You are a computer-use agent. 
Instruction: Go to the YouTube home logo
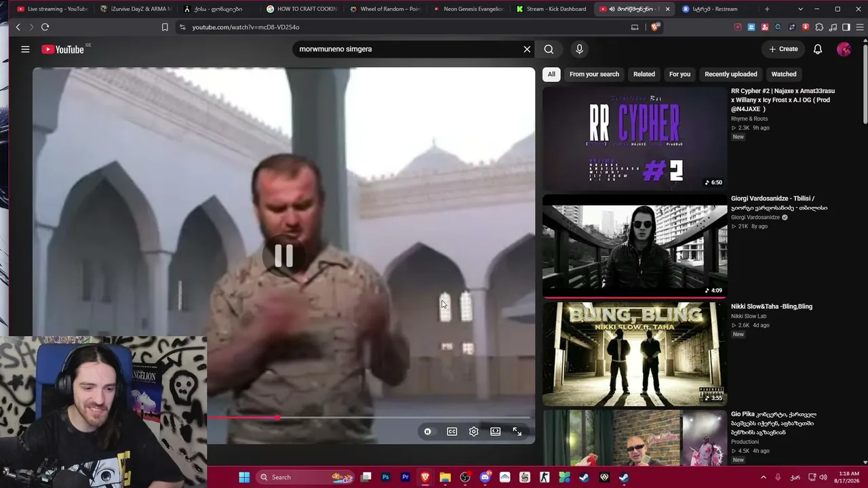tap(62, 49)
